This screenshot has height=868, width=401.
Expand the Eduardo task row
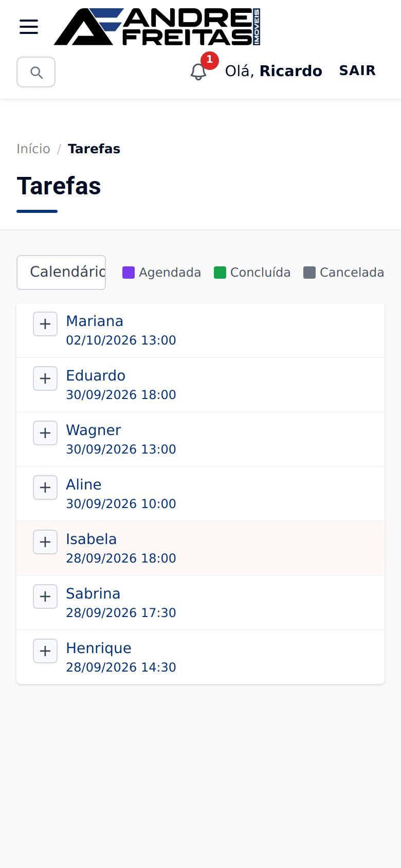[45, 378]
